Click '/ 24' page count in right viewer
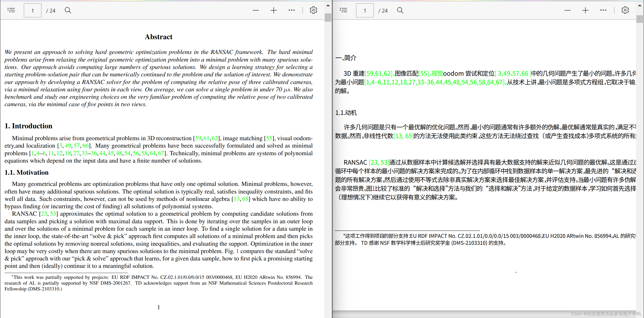The width and height of the screenshot is (644, 318). coord(383,11)
